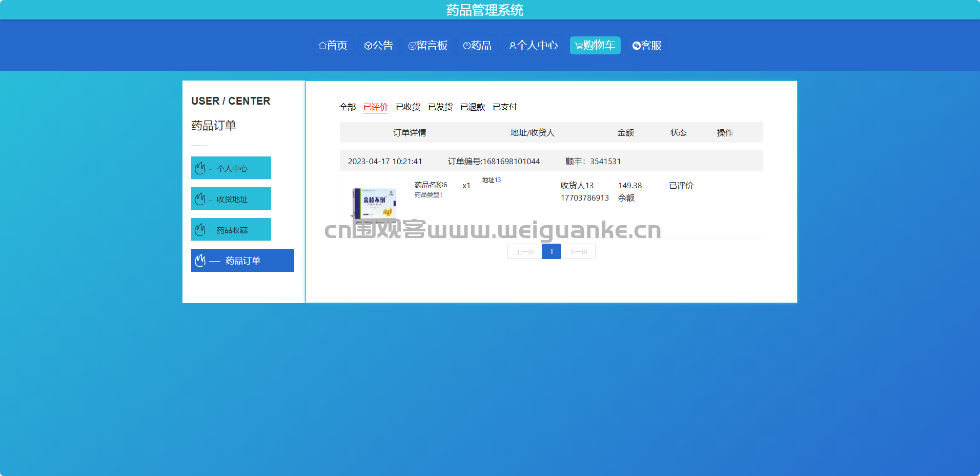
Task: Click flame icon on 收货地址 sidebar item
Action: [x=200, y=199]
